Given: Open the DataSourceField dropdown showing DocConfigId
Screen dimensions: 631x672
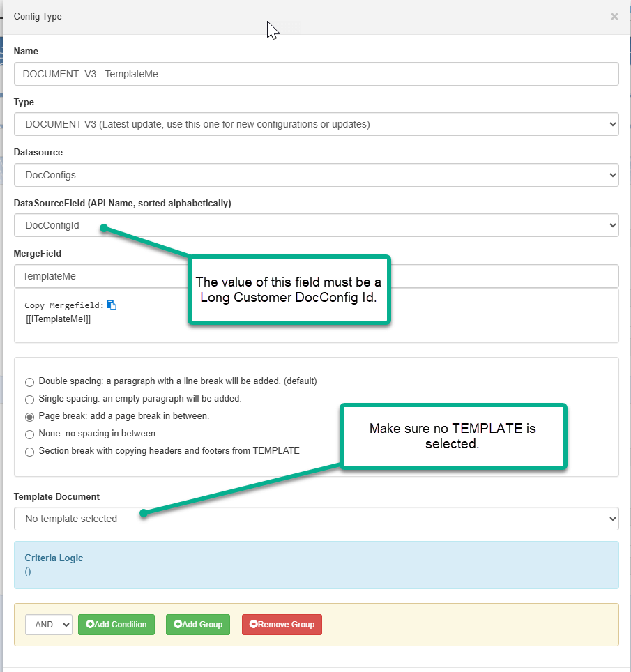Looking at the screenshot, I should (x=317, y=225).
